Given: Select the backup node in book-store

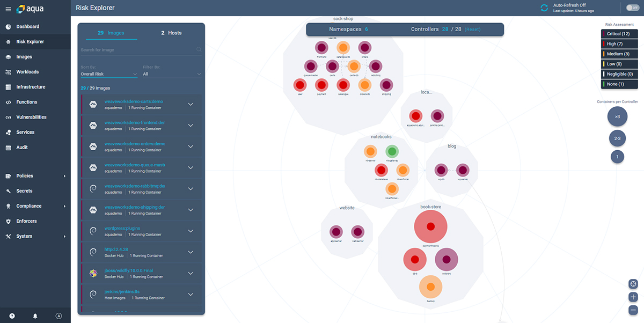Looking at the screenshot, I should pyautogui.click(x=430, y=287).
